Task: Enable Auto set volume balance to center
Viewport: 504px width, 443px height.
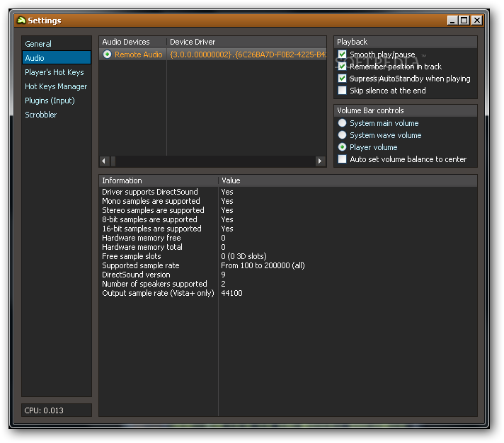Action: point(342,159)
